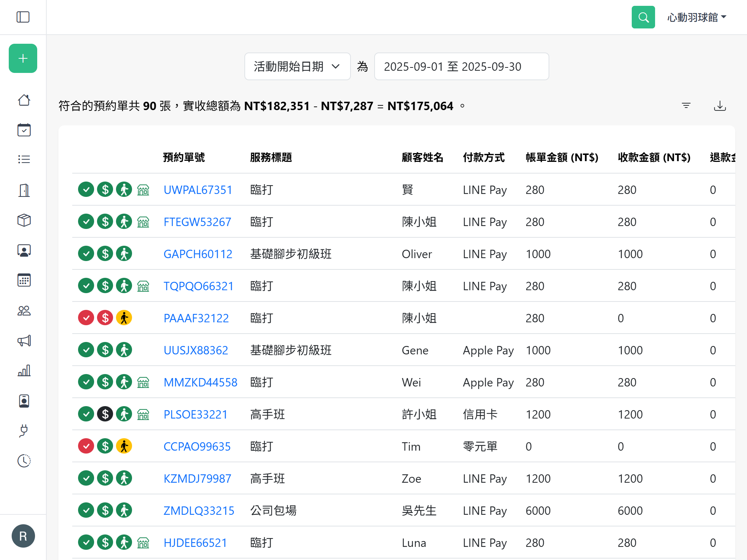747x560 pixels.
Task: Open the megaphone icon in sidebar
Action: pyautogui.click(x=24, y=341)
